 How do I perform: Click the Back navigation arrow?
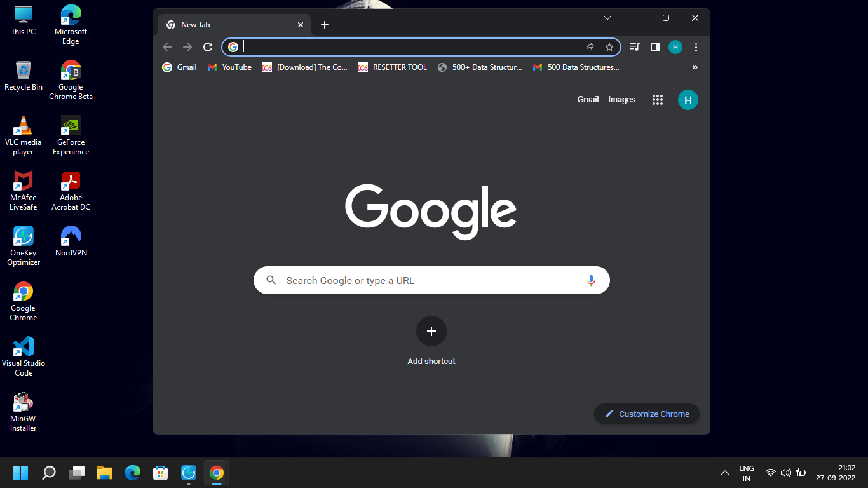(167, 47)
